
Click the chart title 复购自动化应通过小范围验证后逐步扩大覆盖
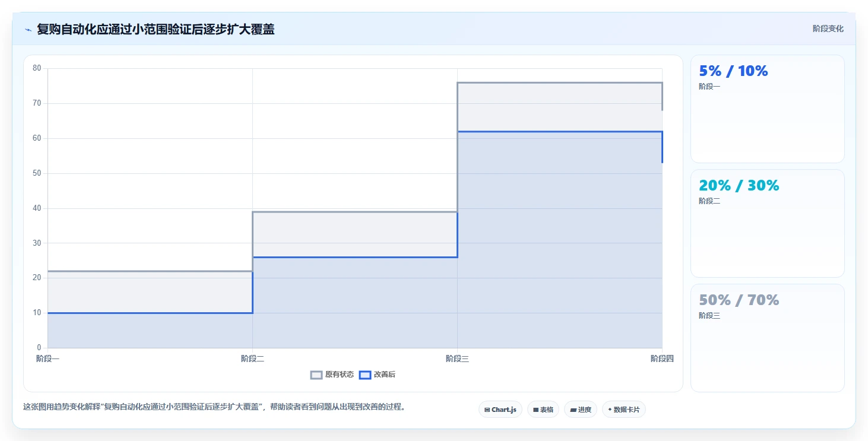(156, 30)
